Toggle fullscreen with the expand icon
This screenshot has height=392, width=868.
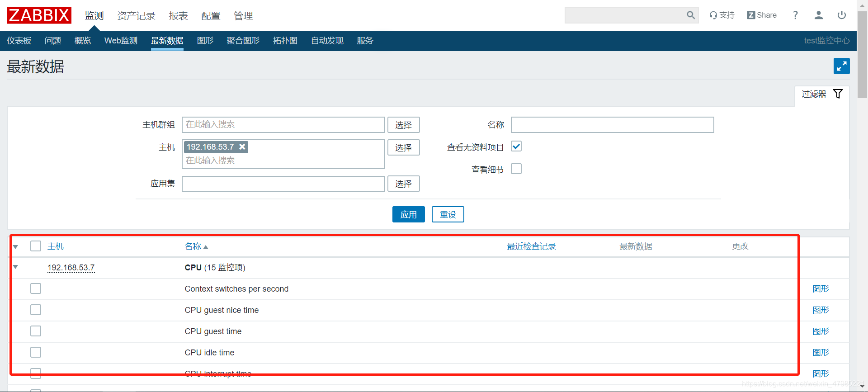[841, 66]
